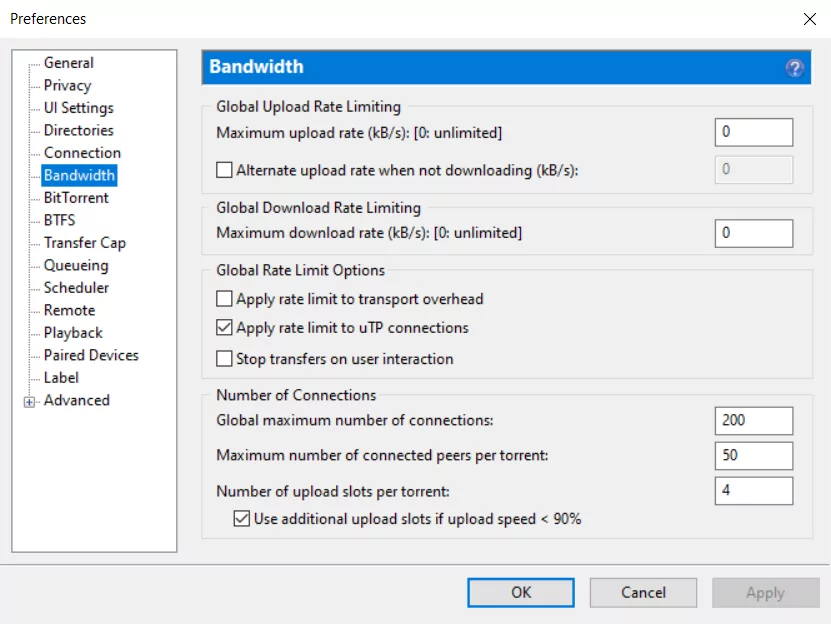Image resolution: width=831 pixels, height=624 pixels.
Task: Go to UI Settings section
Action: [78, 108]
